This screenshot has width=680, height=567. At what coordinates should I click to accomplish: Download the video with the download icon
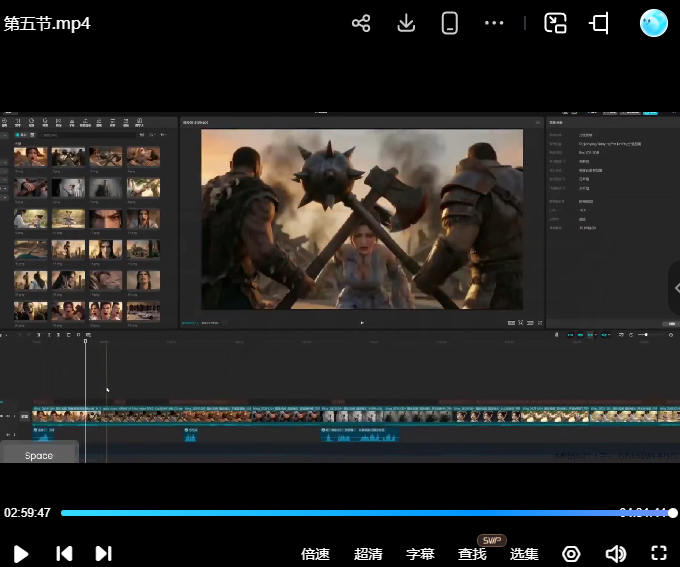[x=406, y=23]
